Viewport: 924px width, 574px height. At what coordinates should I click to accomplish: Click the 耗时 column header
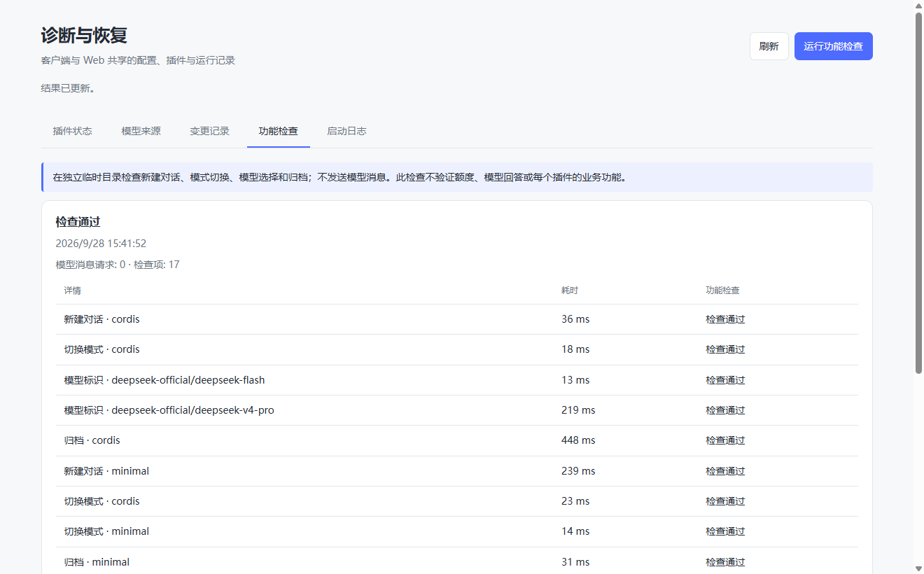pos(570,290)
